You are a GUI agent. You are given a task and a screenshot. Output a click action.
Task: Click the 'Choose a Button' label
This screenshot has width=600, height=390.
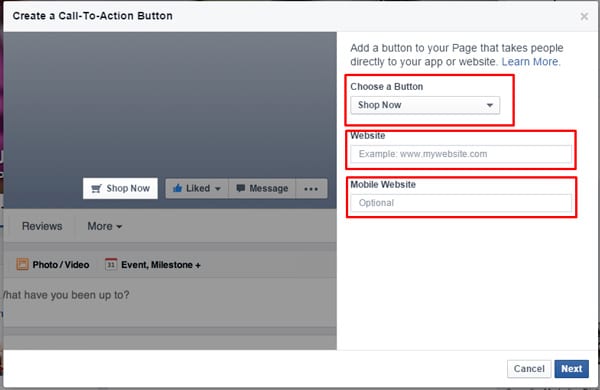[386, 86]
